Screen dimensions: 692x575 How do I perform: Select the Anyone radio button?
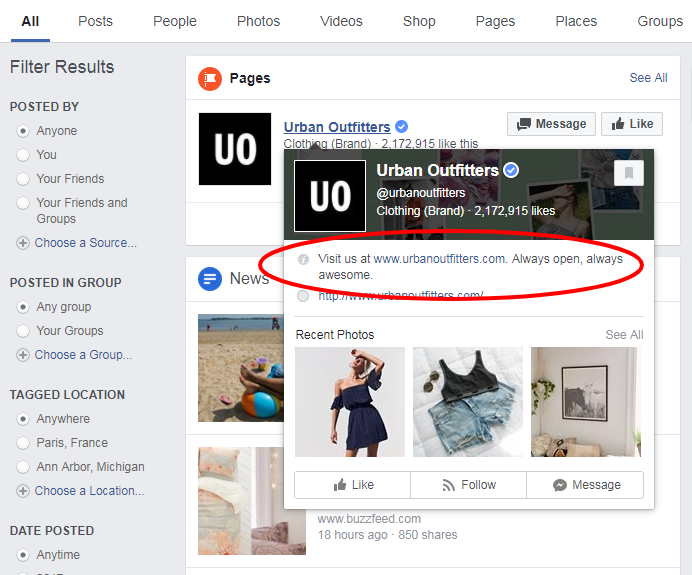pyautogui.click(x=23, y=131)
